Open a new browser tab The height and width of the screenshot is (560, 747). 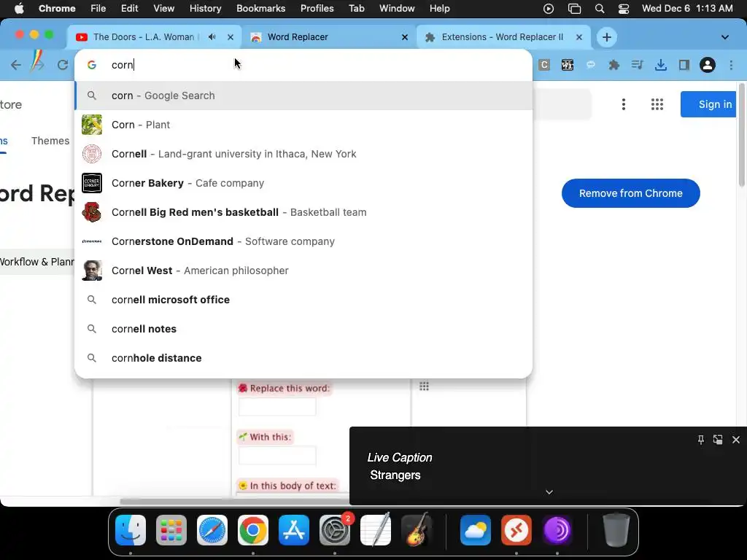tap(606, 37)
